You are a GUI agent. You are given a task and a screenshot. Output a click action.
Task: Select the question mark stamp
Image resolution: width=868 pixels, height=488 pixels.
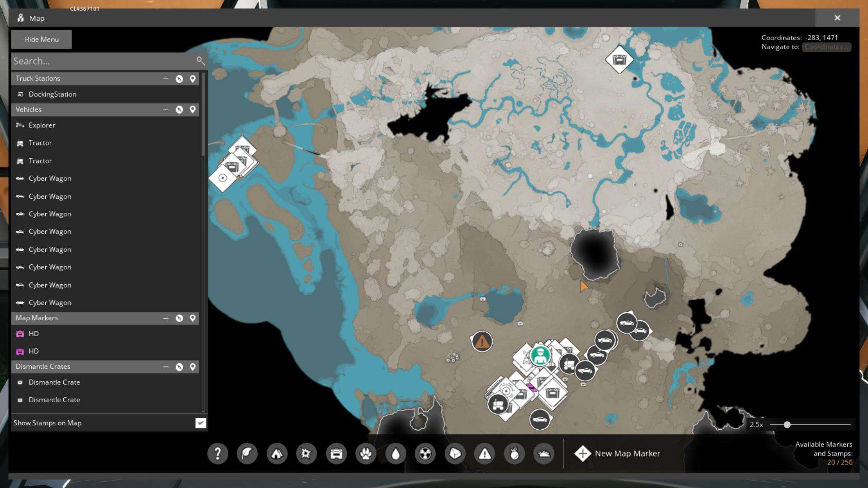click(x=217, y=453)
